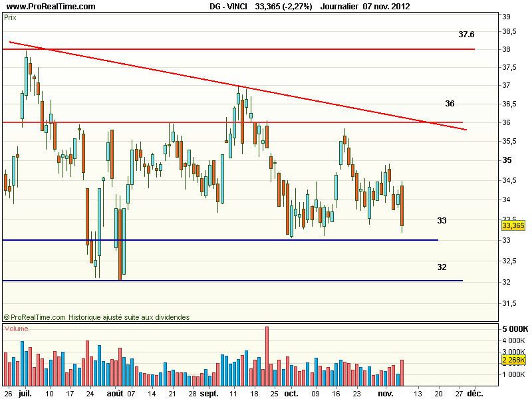
Task: Click the www.ProRealTime.com header link
Action: 51,7
